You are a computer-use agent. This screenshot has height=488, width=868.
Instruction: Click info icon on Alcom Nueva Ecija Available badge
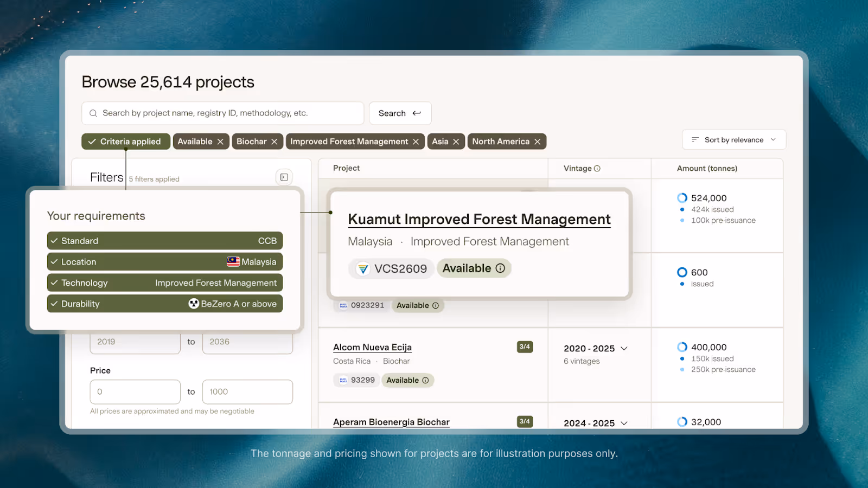click(x=425, y=381)
